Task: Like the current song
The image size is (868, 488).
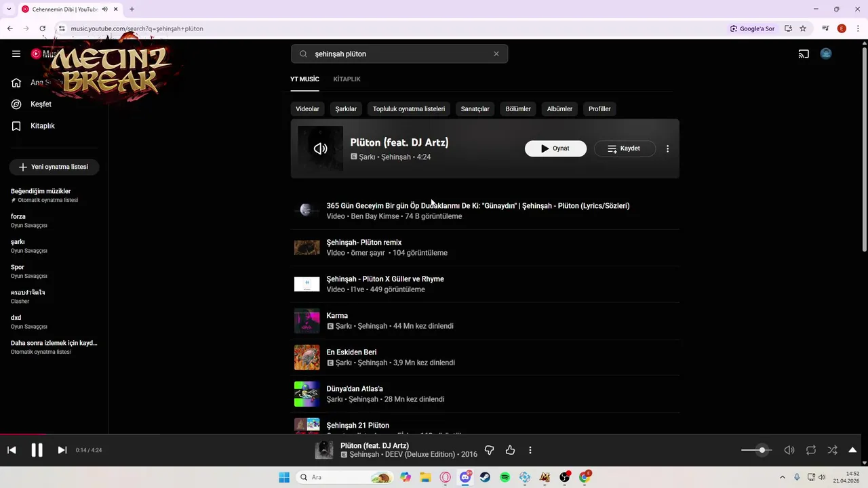Action: pos(510,450)
